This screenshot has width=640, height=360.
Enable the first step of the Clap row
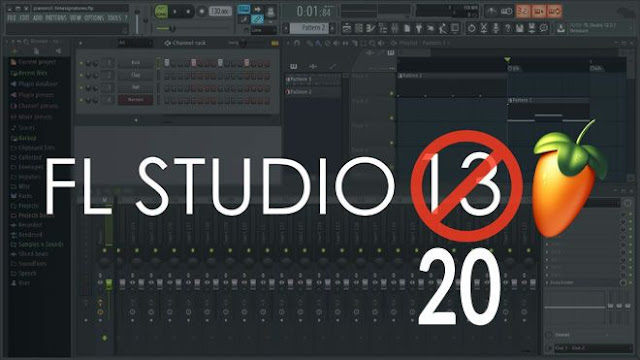coord(167,76)
